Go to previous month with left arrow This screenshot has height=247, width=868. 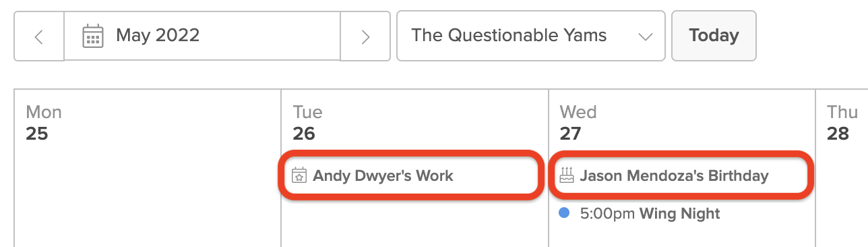[39, 36]
